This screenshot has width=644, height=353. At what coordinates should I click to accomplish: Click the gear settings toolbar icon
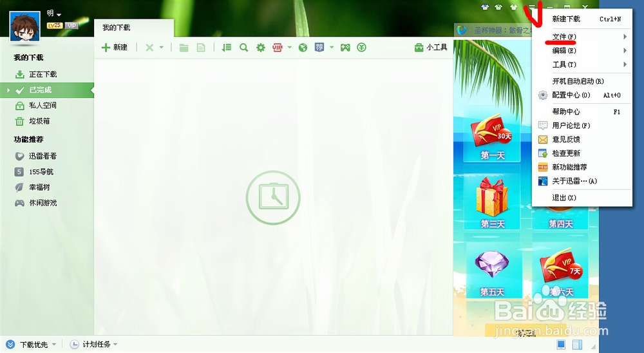[261, 48]
